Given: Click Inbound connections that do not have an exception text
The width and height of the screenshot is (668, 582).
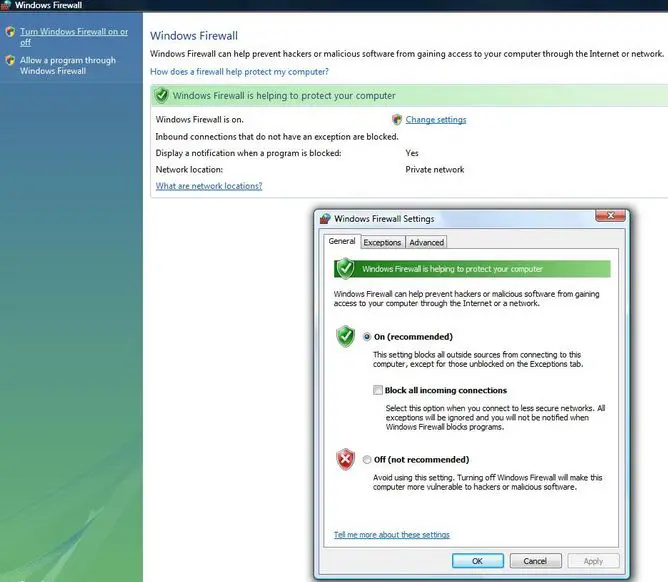Looking at the screenshot, I should tap(277, 137).
